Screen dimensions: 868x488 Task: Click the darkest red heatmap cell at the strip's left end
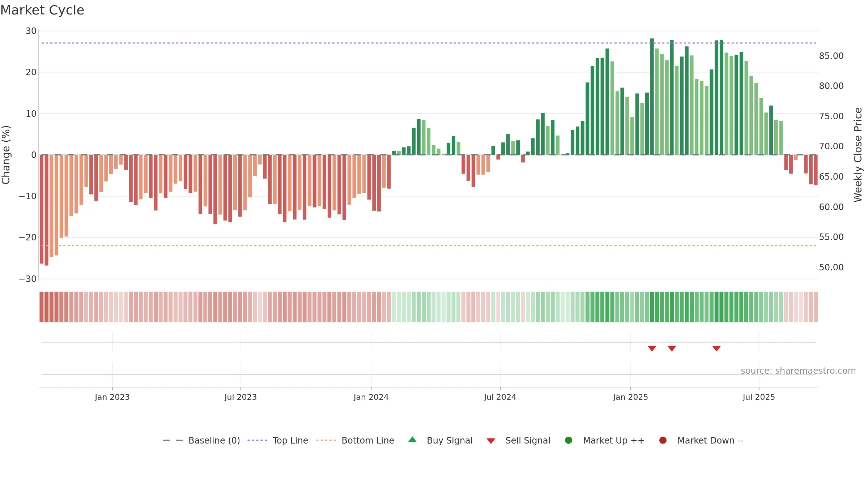pyautogui.click(x=42, y=307)
